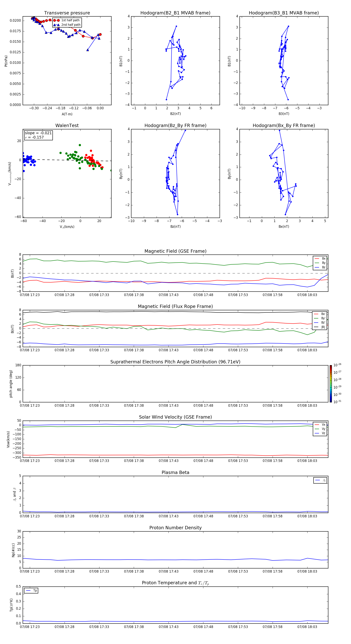
Task: Click the 180 tick on pitch angle axis
Action: pos(18,365)
